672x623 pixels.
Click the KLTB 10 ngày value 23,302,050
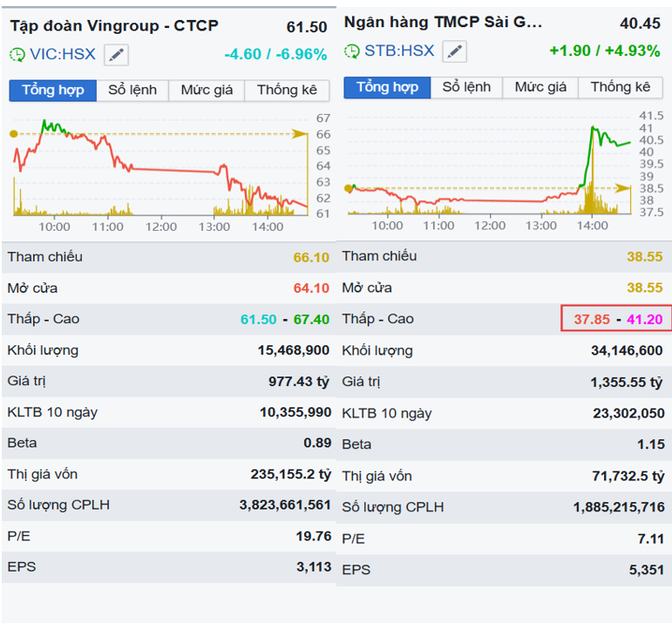pos(628,414)
